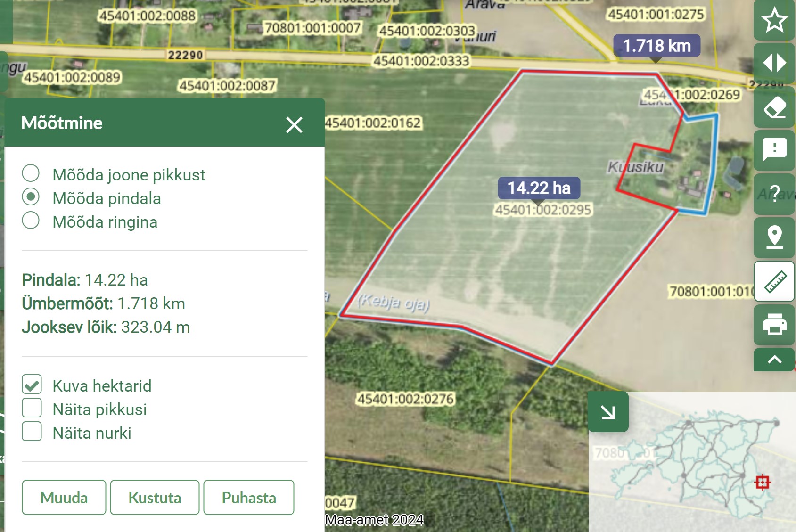Click cadastral label 45401:001:0275
Screen dimensions: 796x532
tap(656, 14)
